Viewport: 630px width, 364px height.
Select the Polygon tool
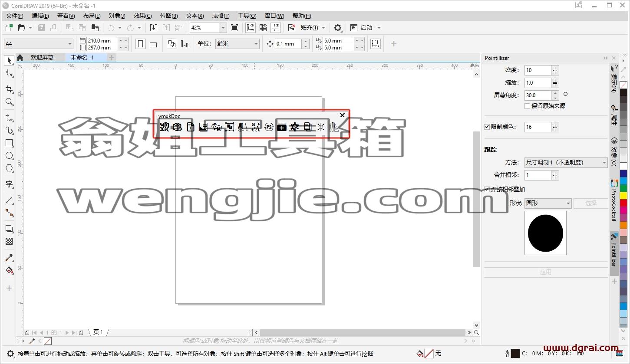click(x=9, y=168)
